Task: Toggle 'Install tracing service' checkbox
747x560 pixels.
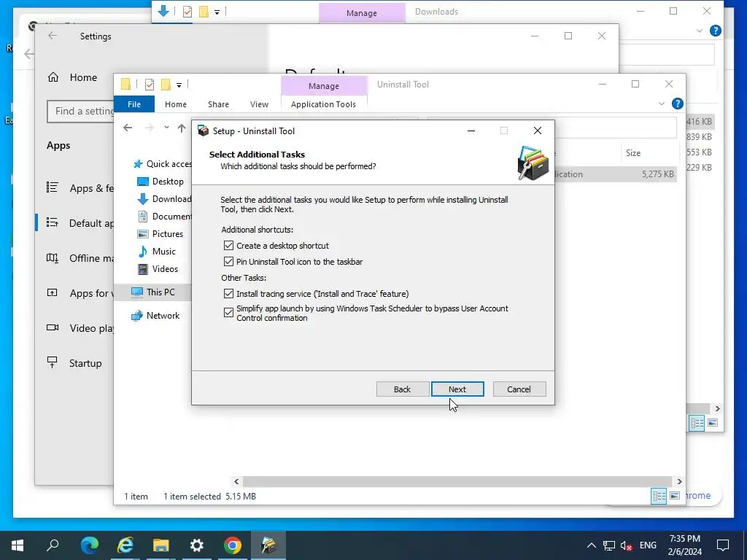Action: tap(228, 294)
